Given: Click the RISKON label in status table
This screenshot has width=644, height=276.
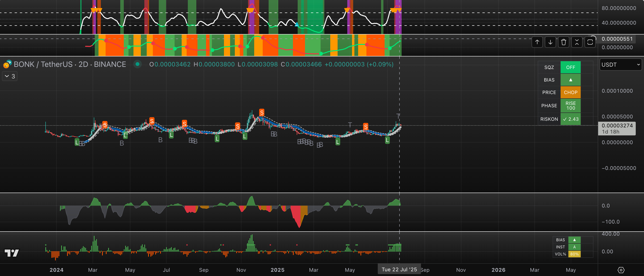Looking at the screenshot, I should click(549, 119).
